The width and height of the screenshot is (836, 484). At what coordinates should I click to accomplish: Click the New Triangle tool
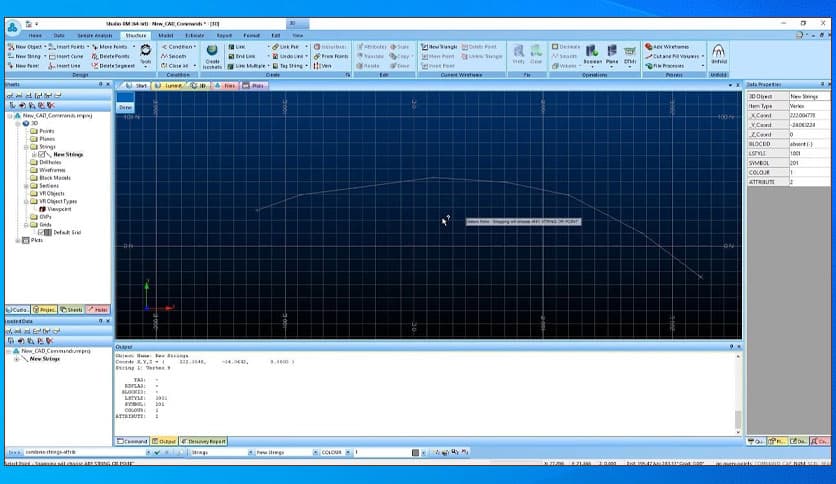click(439, 47)
